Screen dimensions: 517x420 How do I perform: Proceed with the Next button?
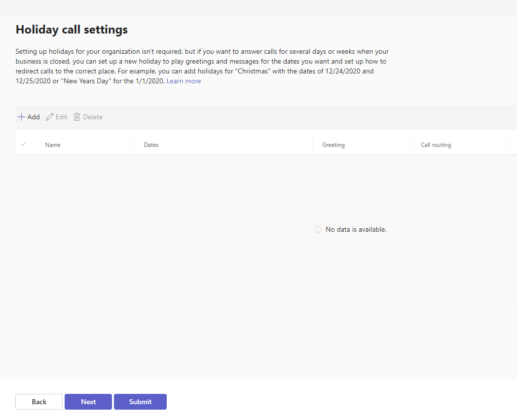click(x=88, y=402)
